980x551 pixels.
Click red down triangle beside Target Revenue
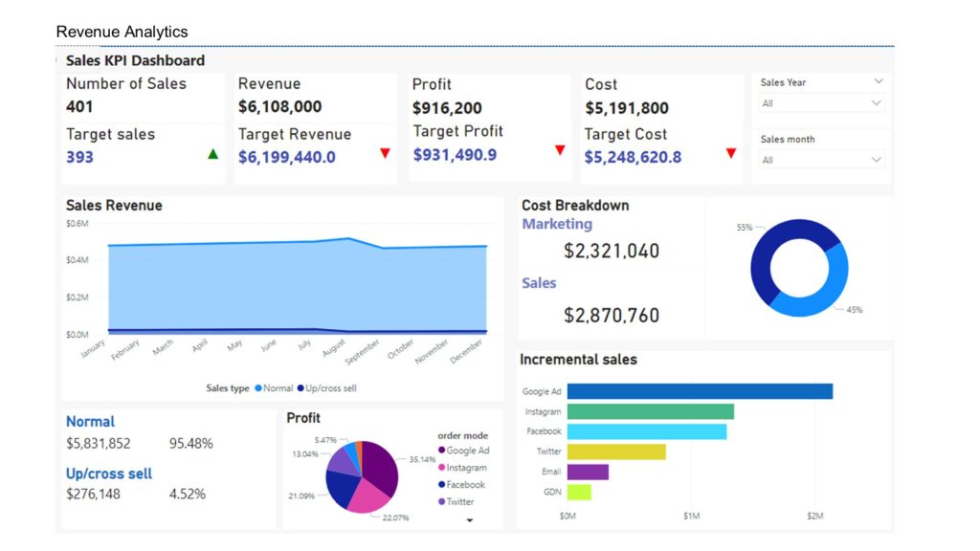click(x=385, y=153)
